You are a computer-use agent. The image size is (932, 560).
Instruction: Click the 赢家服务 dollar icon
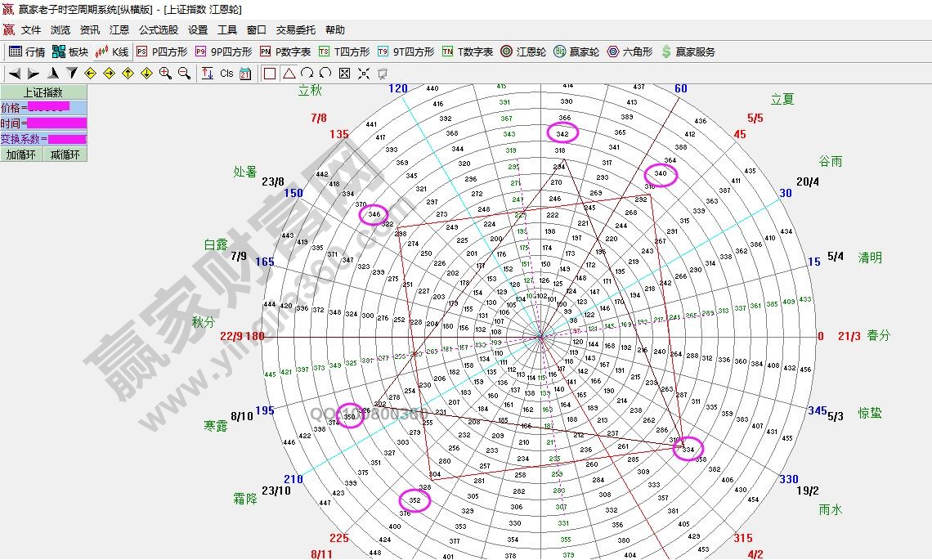(687, 52)
